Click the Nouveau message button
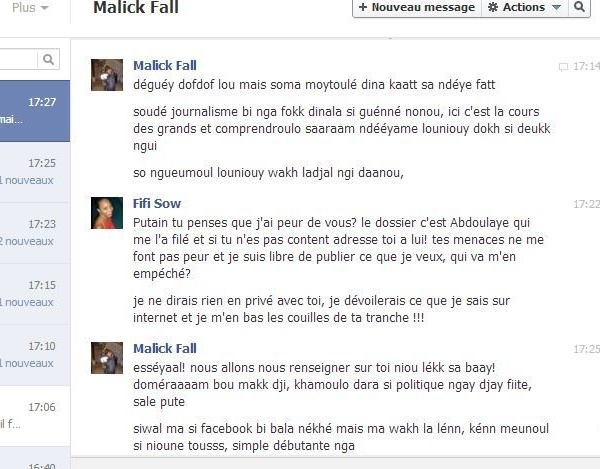The width and height of the screenshot is (600, 469). click(x=417, y=7)
